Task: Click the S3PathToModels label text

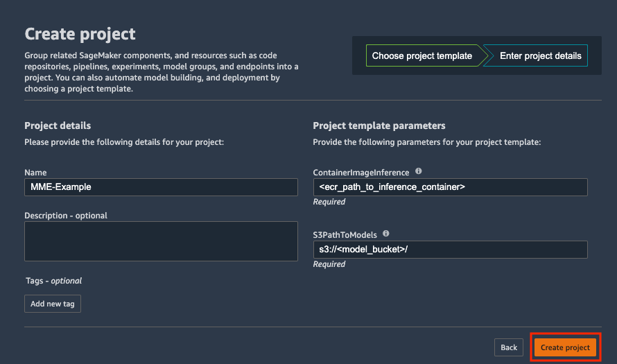Action: 345,235
